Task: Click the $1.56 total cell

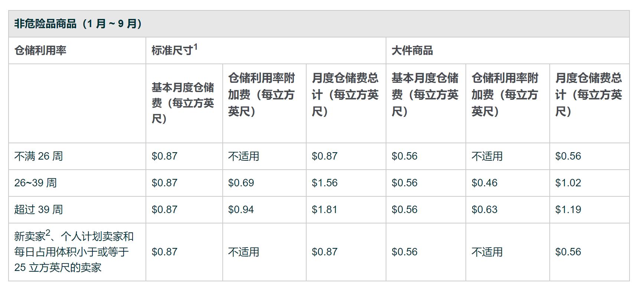Action: pyautogui.click(x=324, y=183)
